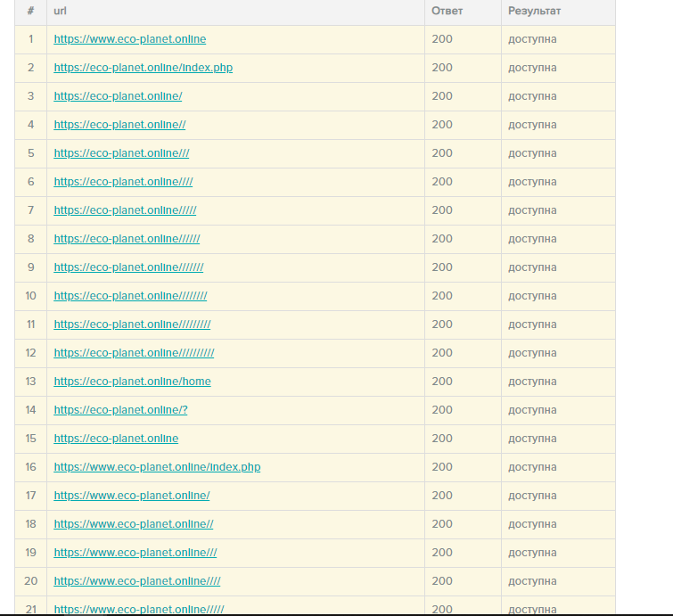Select the 200 response value in row 16

tap(442, 467)
